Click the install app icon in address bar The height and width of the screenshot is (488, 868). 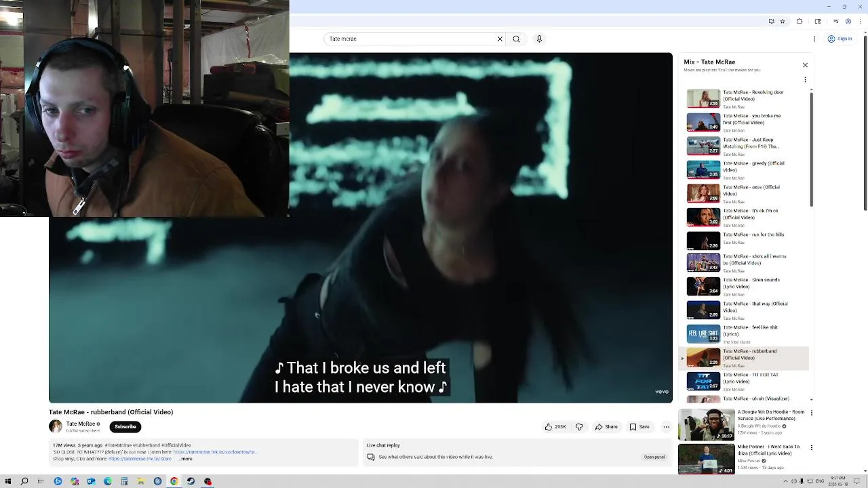[772, 21]
